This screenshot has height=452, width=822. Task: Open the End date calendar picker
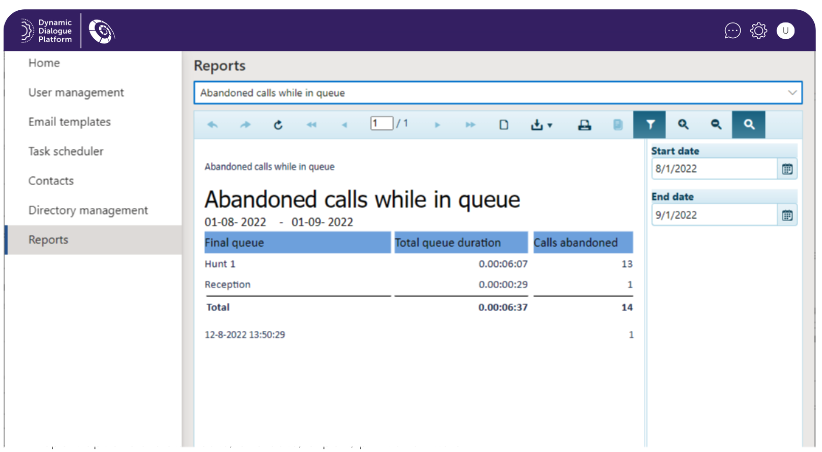(787, 215)
